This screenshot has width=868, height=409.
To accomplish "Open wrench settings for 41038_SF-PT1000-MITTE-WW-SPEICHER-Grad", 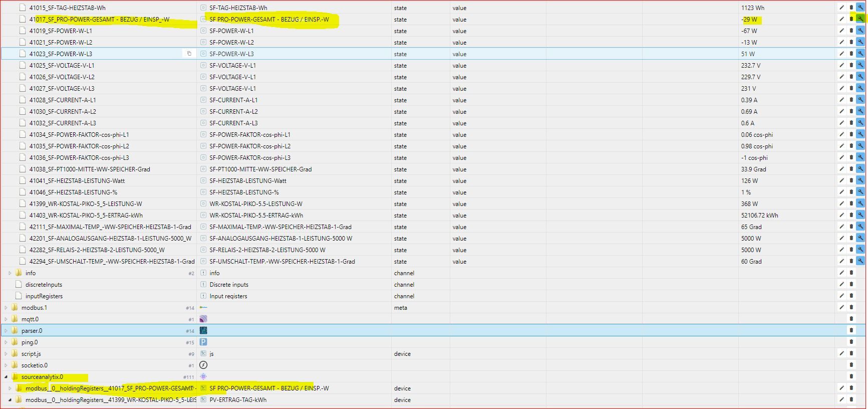I will click(x=860, y=169).
